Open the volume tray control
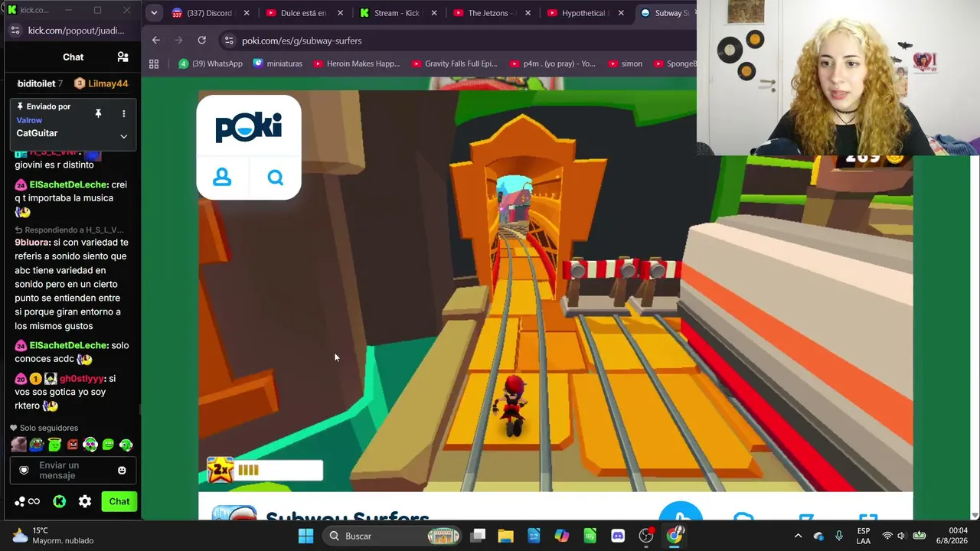 click(x=901, y=536)
